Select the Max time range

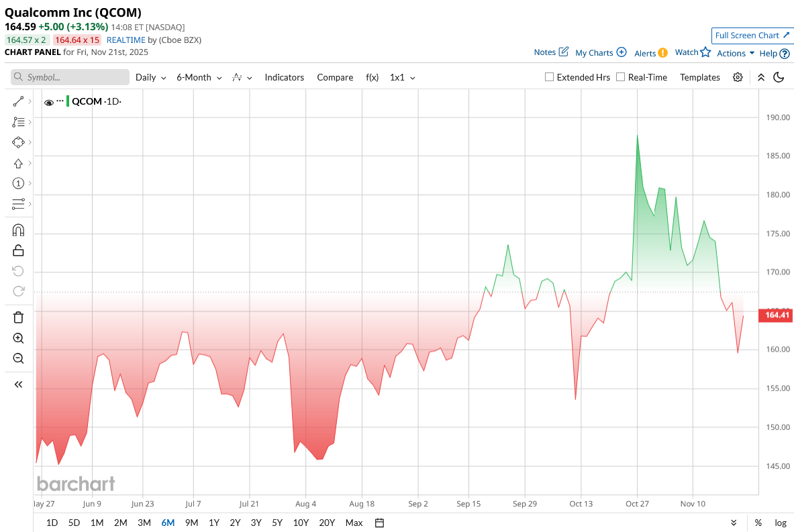[x=354, y=523]
